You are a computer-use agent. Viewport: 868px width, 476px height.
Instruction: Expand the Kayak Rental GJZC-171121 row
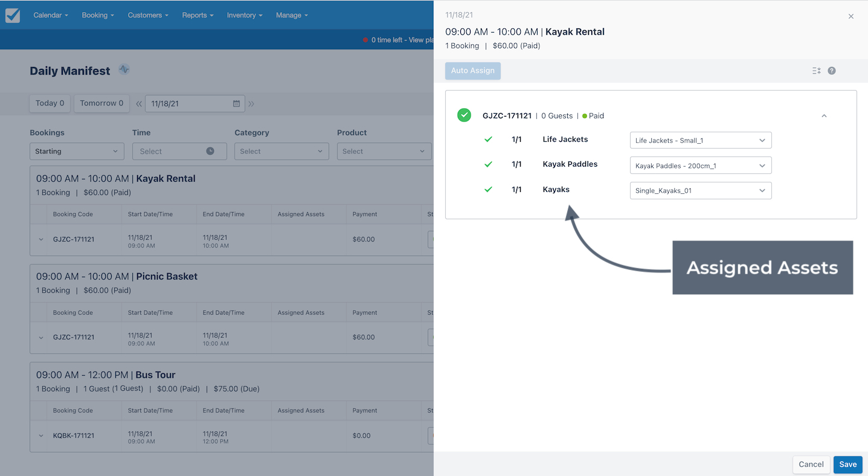[x=41, y=239]
